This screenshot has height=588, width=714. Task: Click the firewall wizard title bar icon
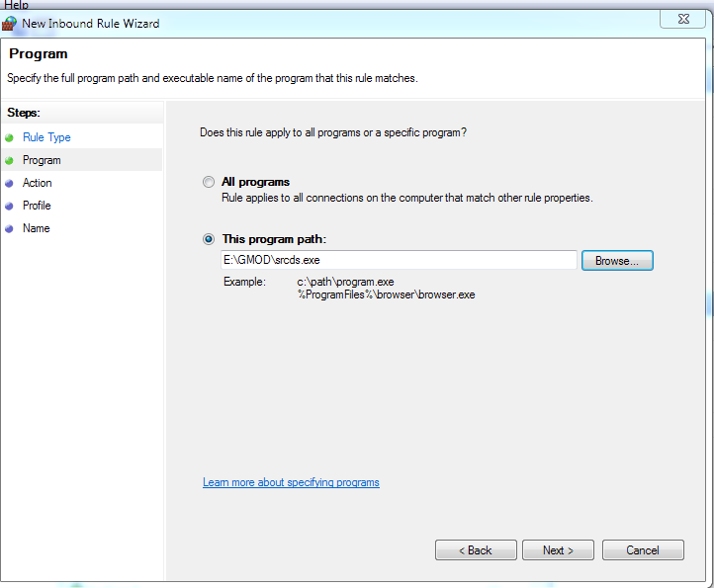click(x=10, y=23)
